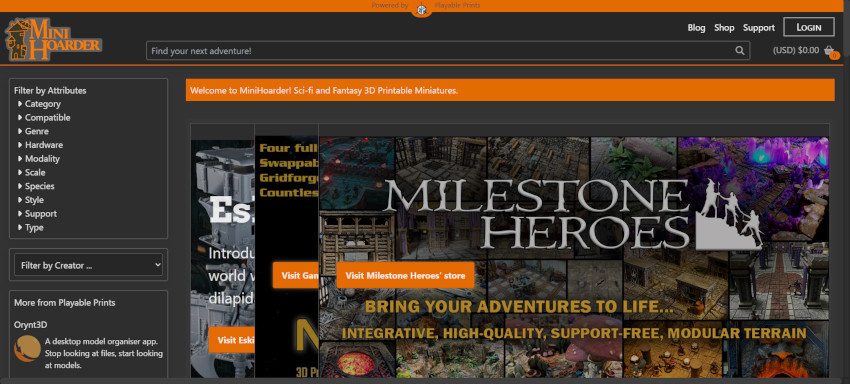The width and height of the screenshot is (850, 384).
Task: Open the shopping cart icon
Action: pyautogui.click(x=829, y=50)
